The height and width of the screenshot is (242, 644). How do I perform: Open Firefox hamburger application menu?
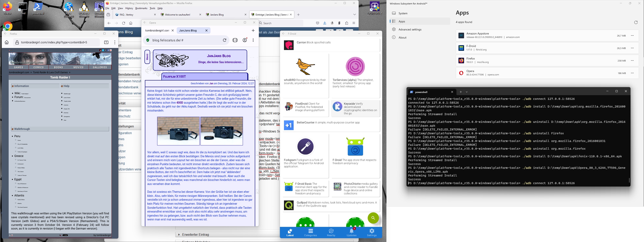pyautogui.click(x=354, y=23)
